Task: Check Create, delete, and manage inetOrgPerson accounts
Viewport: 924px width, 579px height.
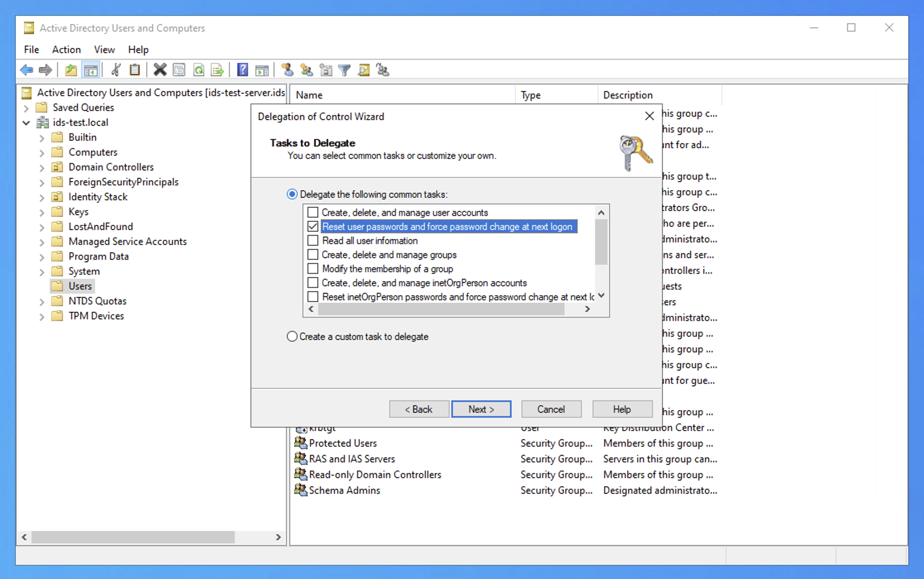Action: [x=313, y=283]
